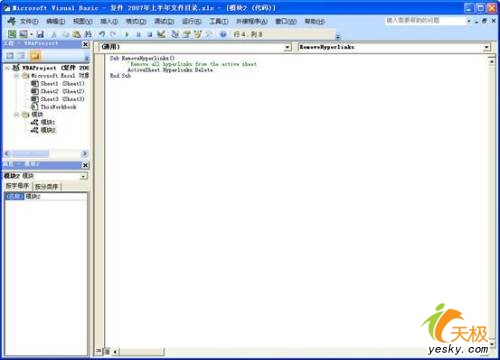Click View Code icon in Project panel
This screenshot has height=360, width=500.
click(x=10, y=56)
